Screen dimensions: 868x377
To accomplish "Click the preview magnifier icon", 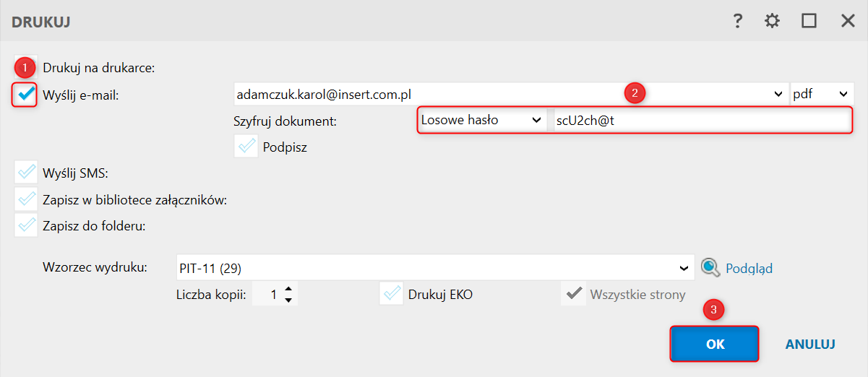I will pyautogui.click(x=710, y=268).
